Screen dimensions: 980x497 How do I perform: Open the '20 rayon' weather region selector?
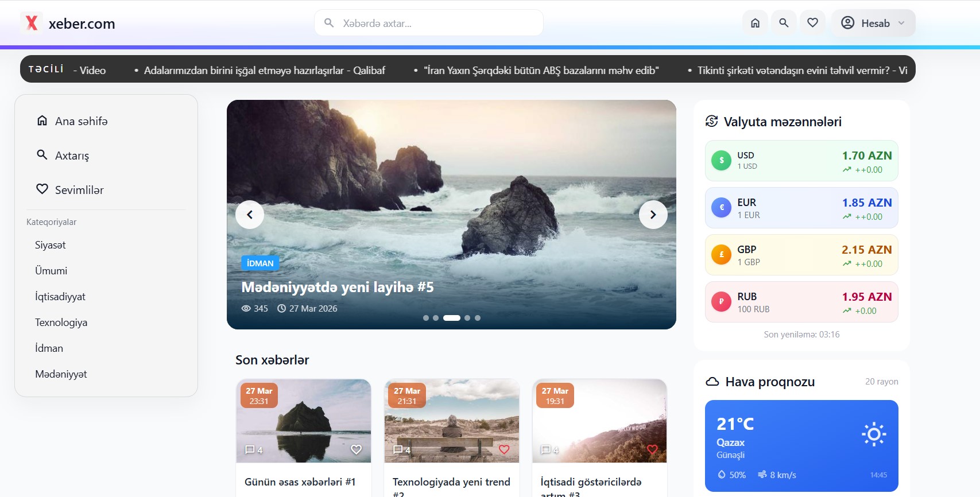click(881, 382)
